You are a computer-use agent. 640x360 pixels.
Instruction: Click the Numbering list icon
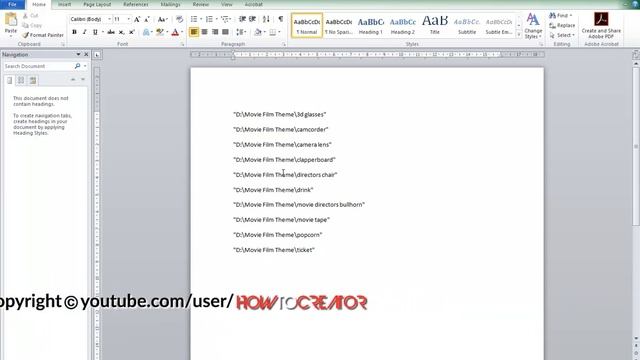point(209,19)
